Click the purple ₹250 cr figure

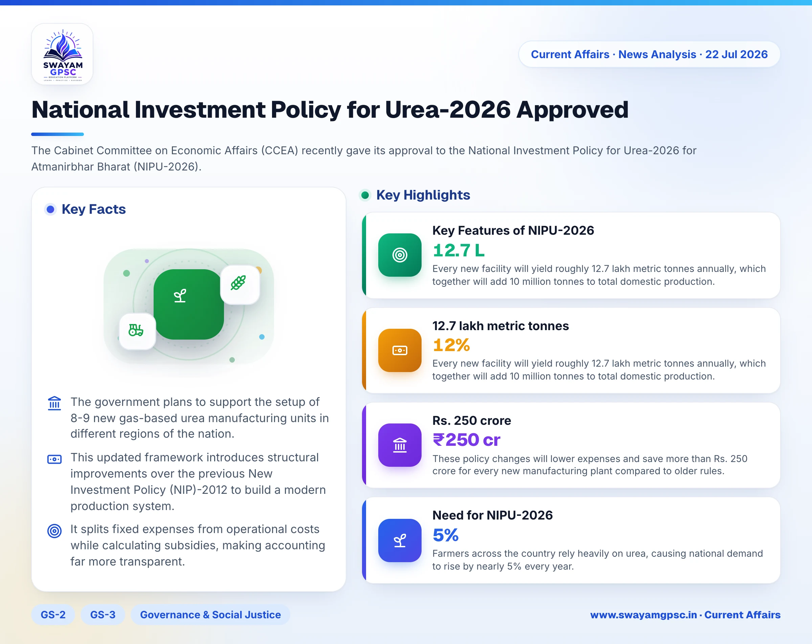point(466,440)
